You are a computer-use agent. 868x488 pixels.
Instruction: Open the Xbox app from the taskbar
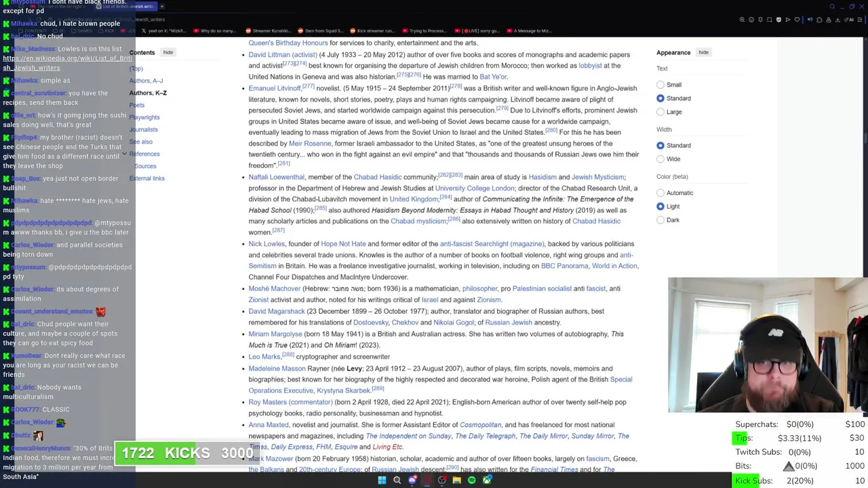[x=487, y=481]
